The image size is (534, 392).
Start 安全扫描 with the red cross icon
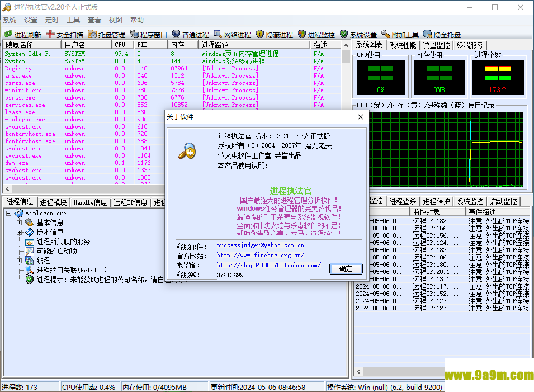tap(50, 34)
